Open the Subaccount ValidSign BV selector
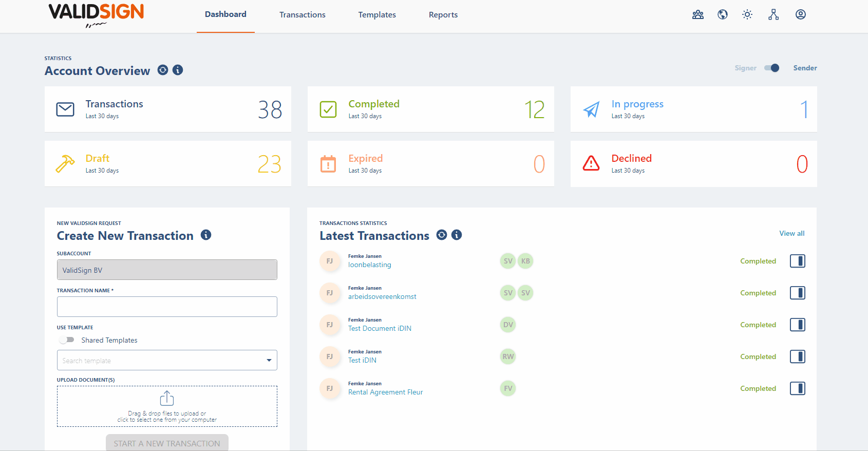Image resolution: width=868 pixels, height=451 pixels. tap(167, 270)
